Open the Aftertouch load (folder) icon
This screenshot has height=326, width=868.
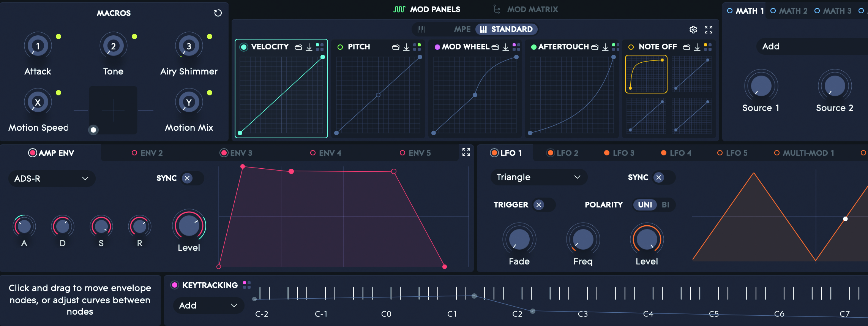tap(595, 47)
